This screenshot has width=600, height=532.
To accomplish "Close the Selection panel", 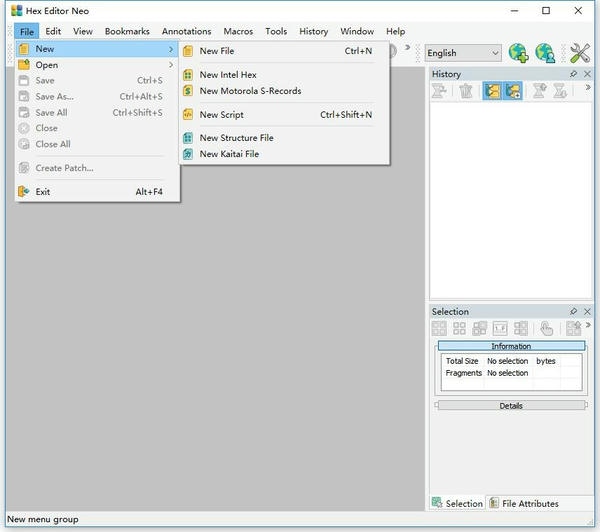I will click(x=587, y=312).
